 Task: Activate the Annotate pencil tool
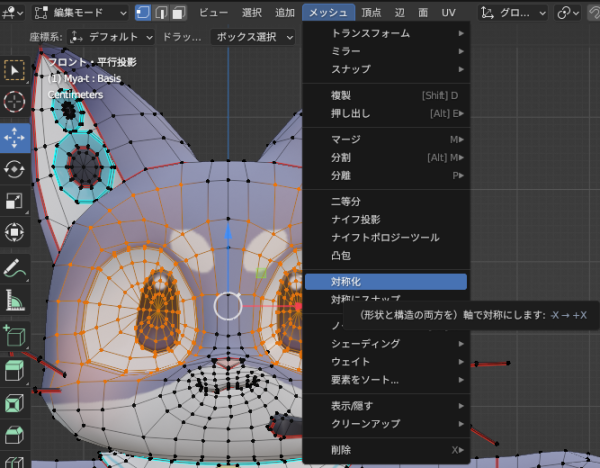[15, 268]
